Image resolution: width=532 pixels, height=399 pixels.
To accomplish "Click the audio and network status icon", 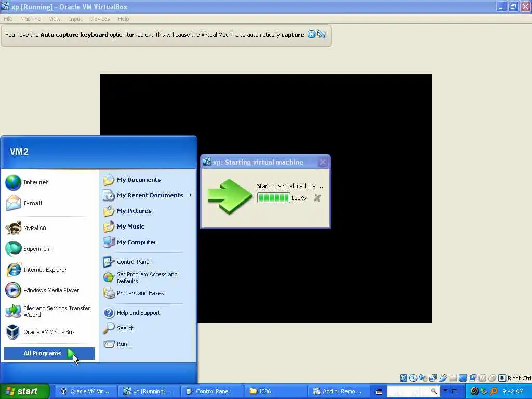I will (x=423, y=378).
